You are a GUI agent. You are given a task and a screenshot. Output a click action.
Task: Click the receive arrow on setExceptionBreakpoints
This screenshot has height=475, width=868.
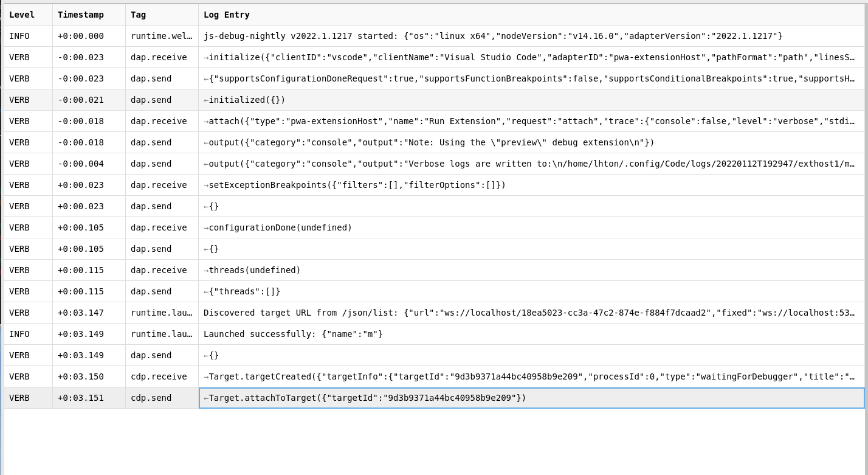point(206,185)
